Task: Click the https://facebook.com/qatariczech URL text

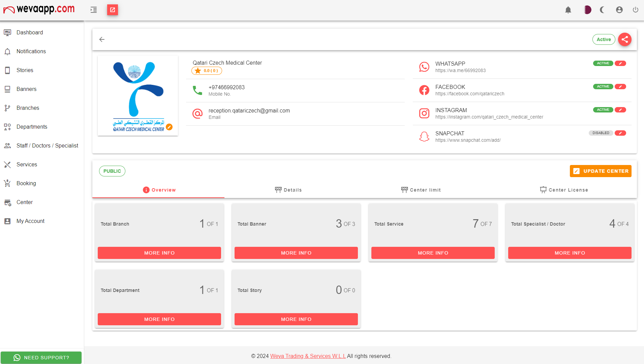Action: [x=470, y=94]
